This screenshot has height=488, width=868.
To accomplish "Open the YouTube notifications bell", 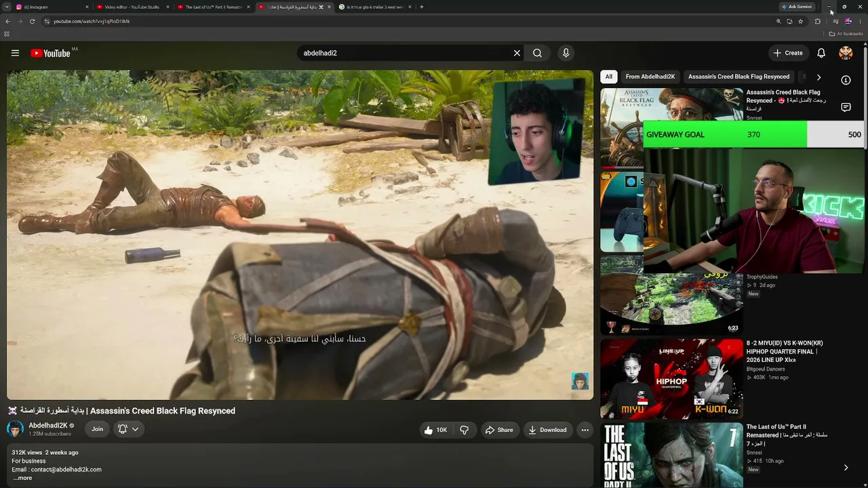I will point(821,53).
